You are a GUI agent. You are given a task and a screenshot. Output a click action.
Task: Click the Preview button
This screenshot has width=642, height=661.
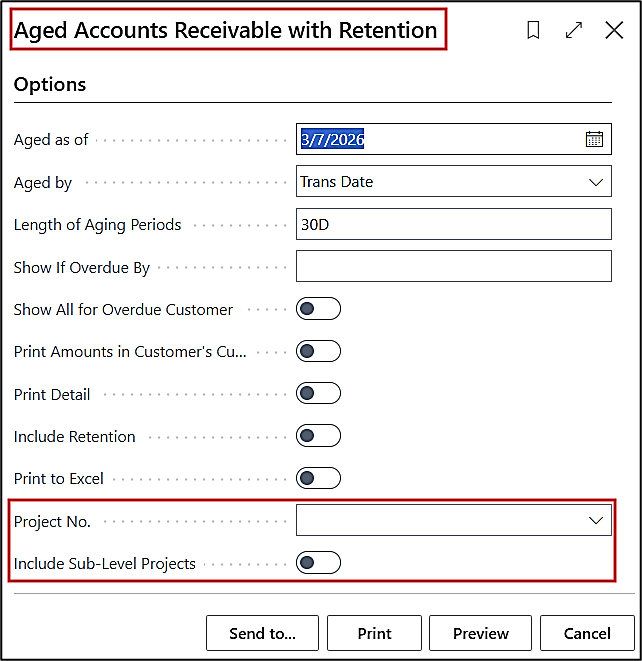[481, 633]
